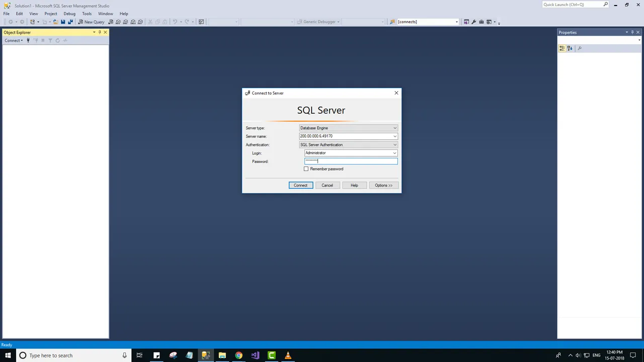Open the File menu
Screen dimensions: 644x362
pos(7,14)
